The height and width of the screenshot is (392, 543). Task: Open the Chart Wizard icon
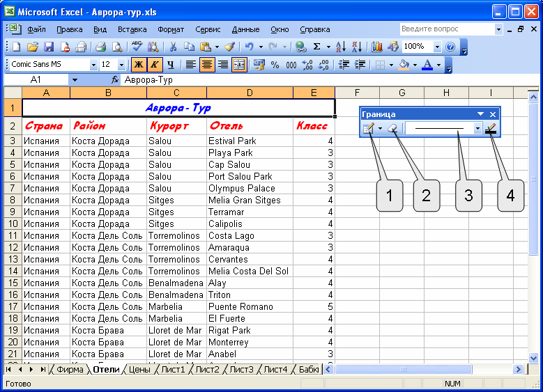[377, 47]
